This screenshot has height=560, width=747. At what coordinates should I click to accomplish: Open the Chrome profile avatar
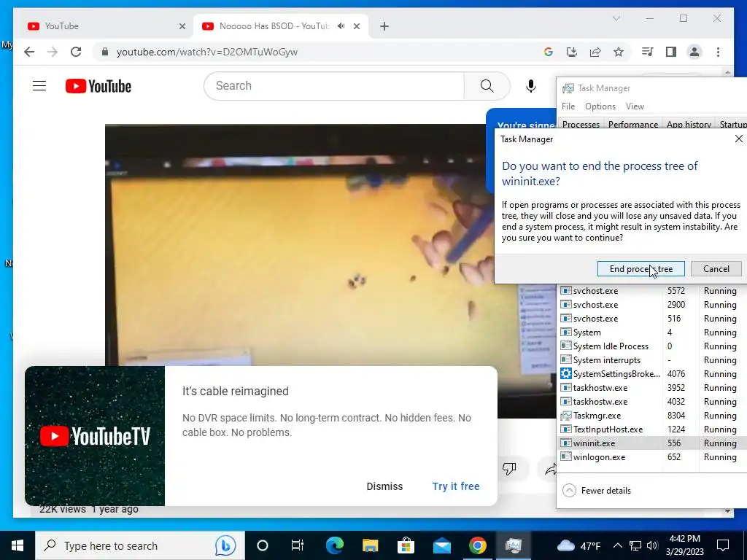coord(694,52)
